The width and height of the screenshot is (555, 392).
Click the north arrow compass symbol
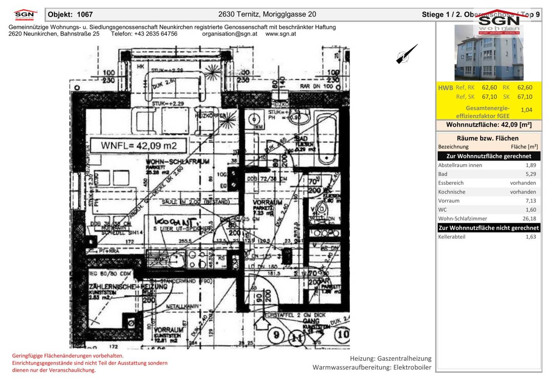(x=407, y=54)
